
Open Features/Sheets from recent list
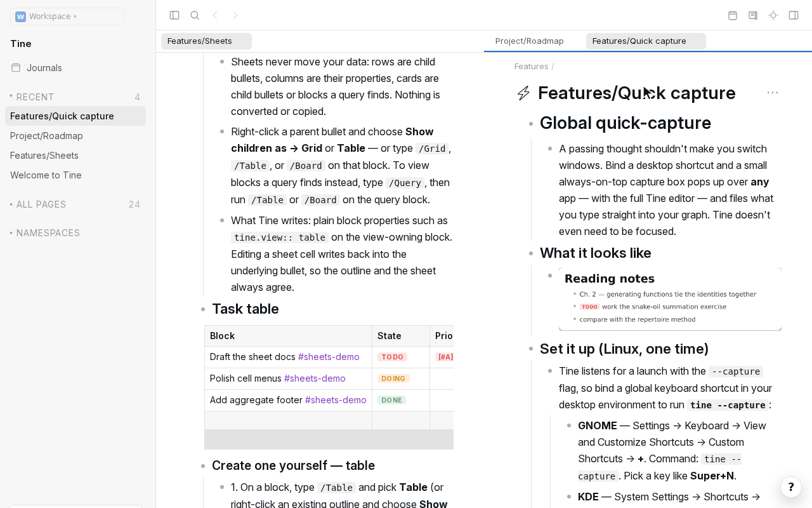tap(75, 156)
